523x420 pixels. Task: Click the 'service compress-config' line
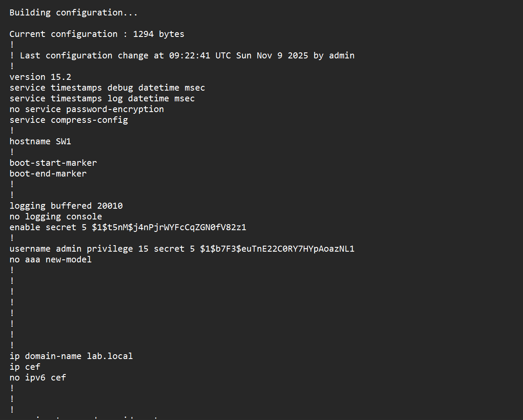[x=69, y=120]
